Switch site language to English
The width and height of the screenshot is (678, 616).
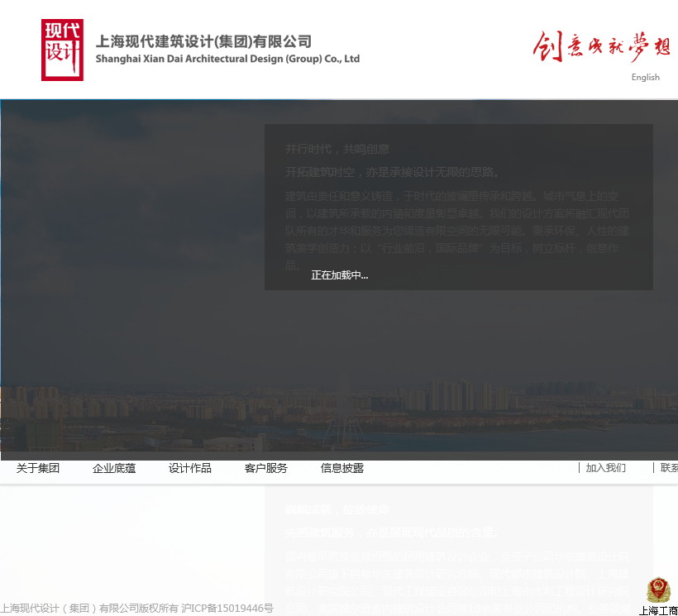click(x=645, y=78)
